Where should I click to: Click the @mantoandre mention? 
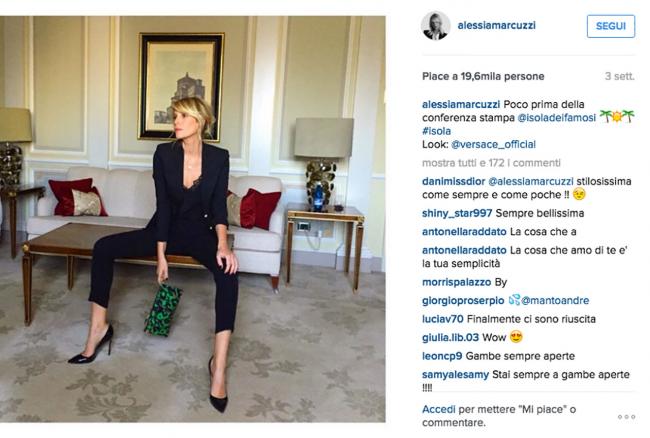(555, 300)
